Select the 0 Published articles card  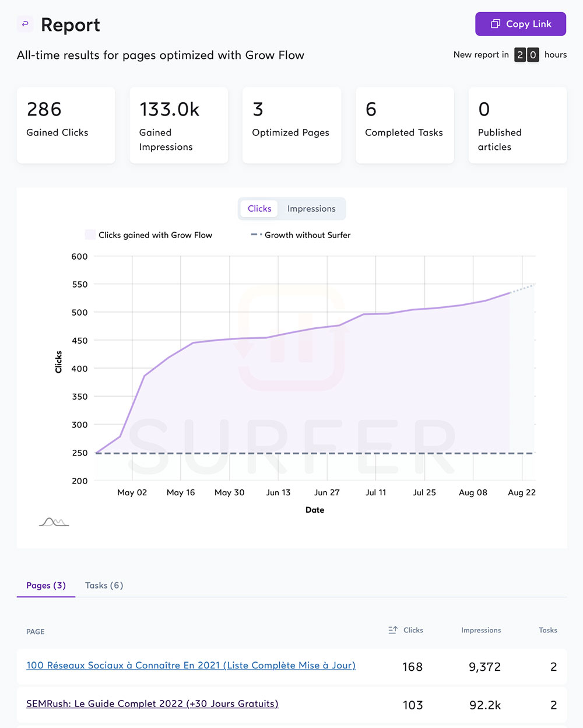(518, 125)
